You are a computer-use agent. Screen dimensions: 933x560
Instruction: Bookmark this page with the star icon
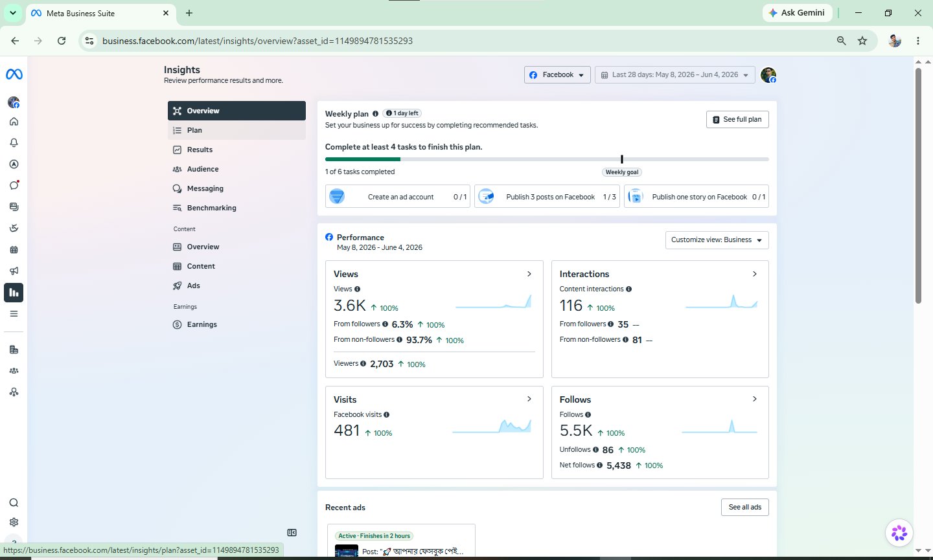(862, 41)
